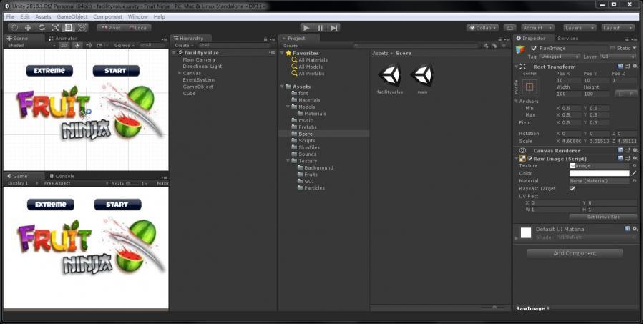Click the Step frame button
Screen dimensions: 644x324
334,28
